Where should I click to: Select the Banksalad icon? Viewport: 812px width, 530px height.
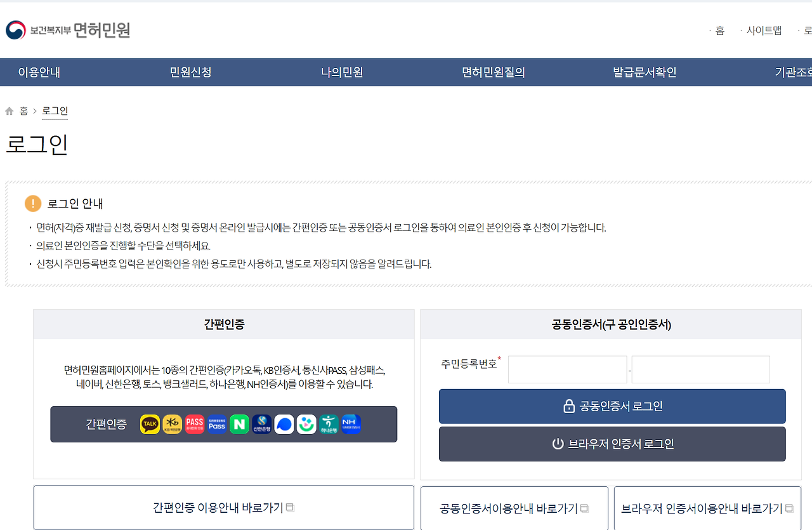(306, 424)
